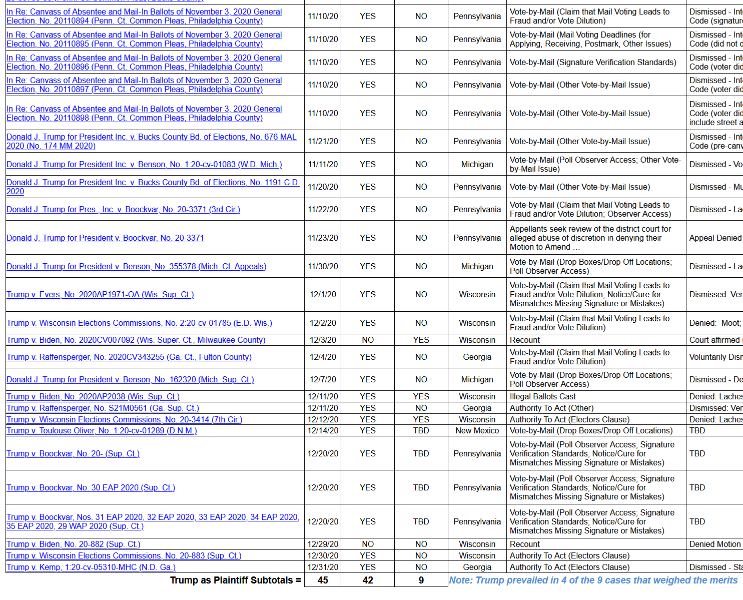Screen dimensions: 743x600
Task: Select the subtotal cell showing 45
Action: pos(323,580)
